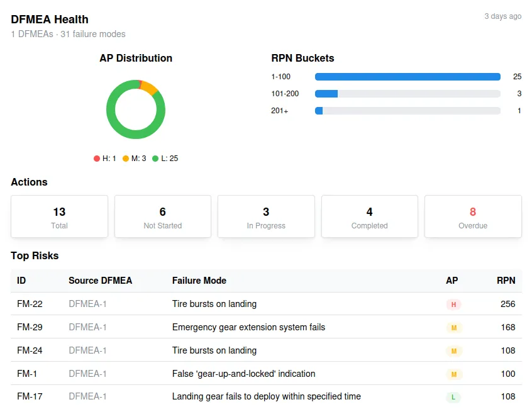532x419 pixels.
Task: Click the Source DFMEA column header
Action: point(100,281)
